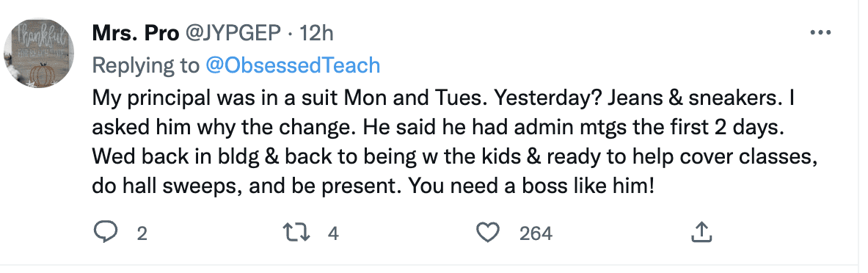Click the 'You need a boss like him!' sentence

[x=531, y=186]
